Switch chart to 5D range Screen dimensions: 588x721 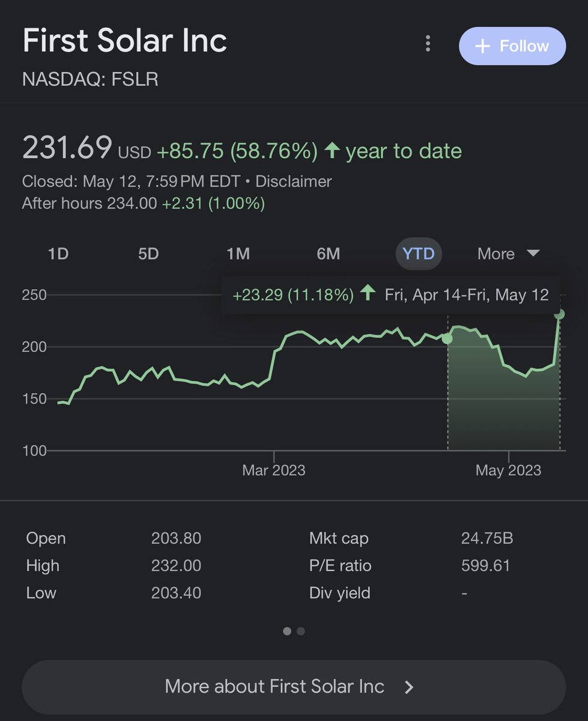148,254
